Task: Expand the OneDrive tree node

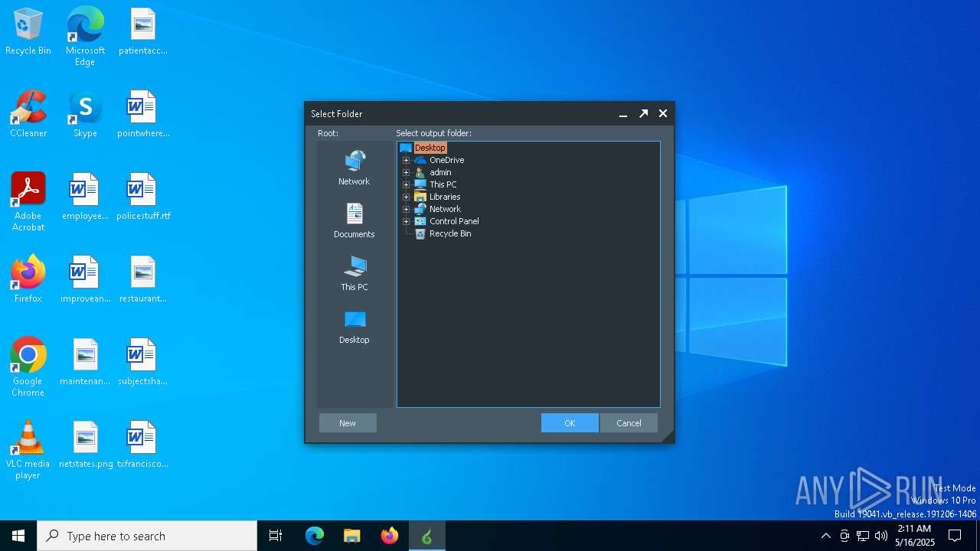Action: [x=407, y=160]
